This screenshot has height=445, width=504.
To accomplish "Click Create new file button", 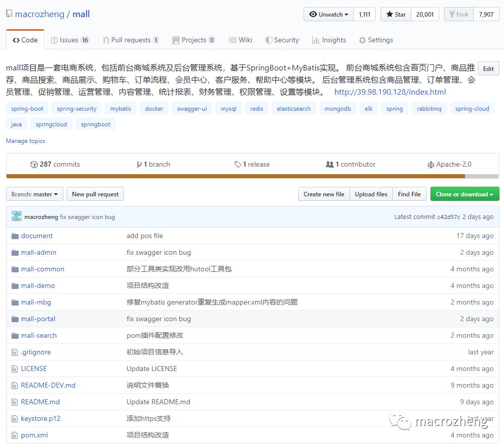I will point(324,194).
